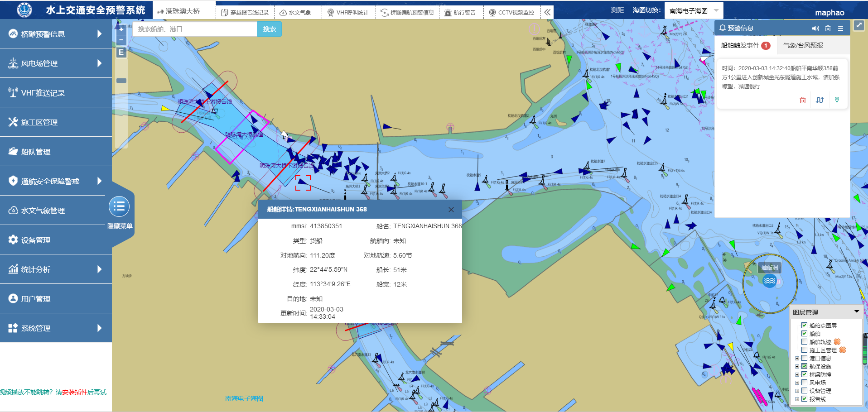Image resolution: width=868 pixels, height=412 pixels.
Task: Uncheck the 船舶点图层 layer checkbox
Action: point(804,325)
